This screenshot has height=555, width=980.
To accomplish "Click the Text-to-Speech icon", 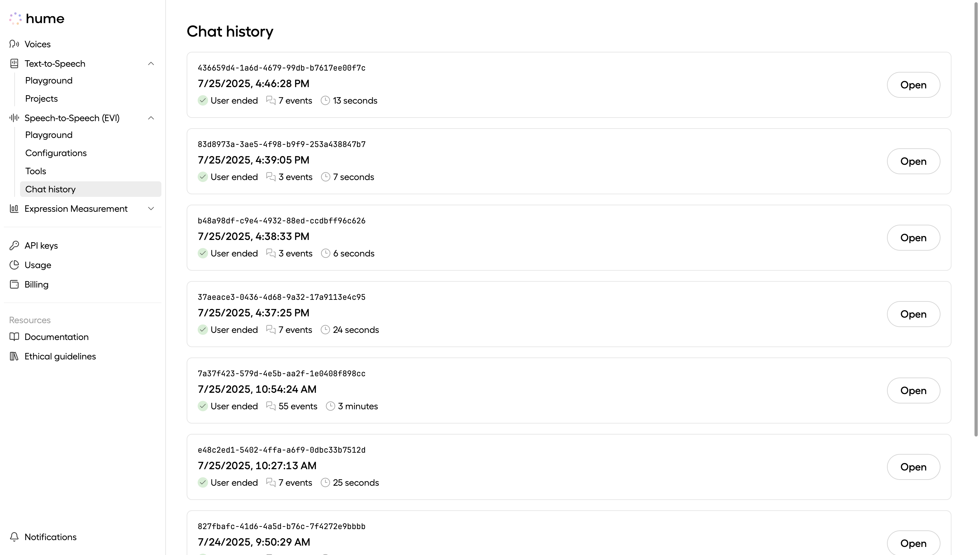I will pyautogui.click(x=14, y=64).
